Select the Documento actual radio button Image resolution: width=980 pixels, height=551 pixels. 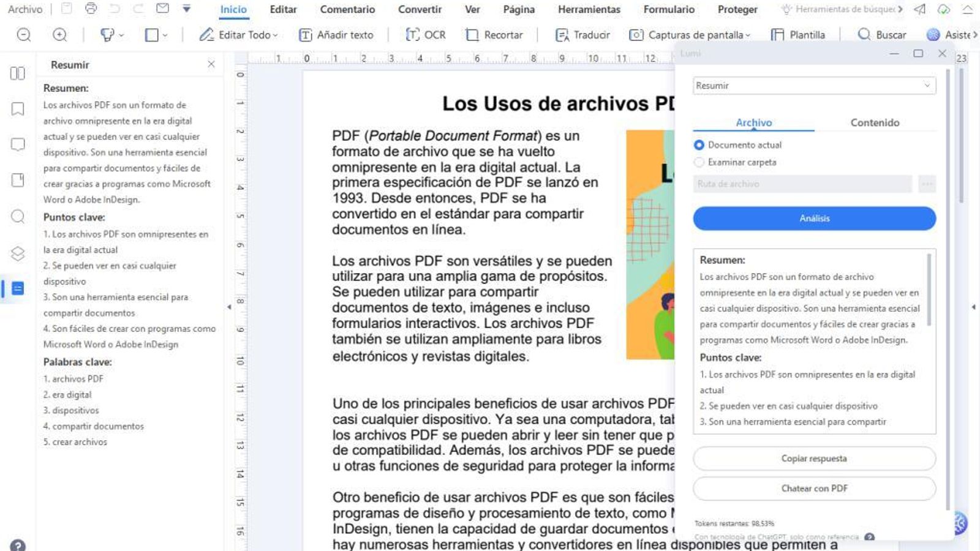coord(699,145)
